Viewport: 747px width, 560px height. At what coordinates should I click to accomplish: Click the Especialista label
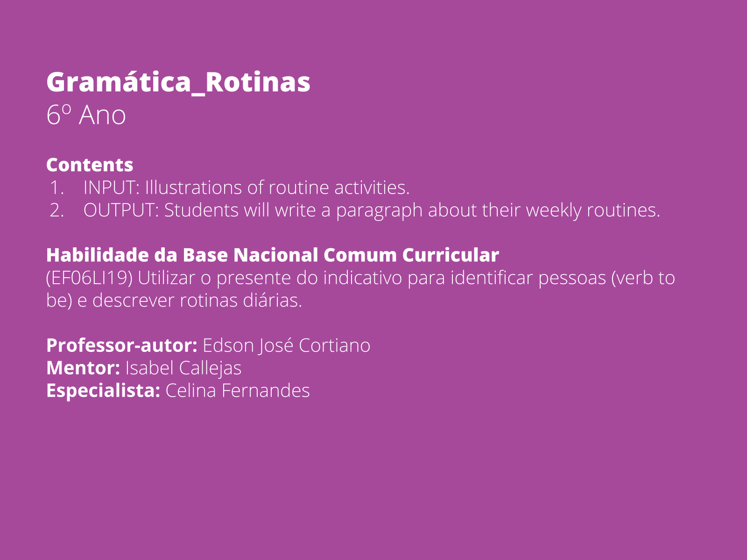(103, 391)
